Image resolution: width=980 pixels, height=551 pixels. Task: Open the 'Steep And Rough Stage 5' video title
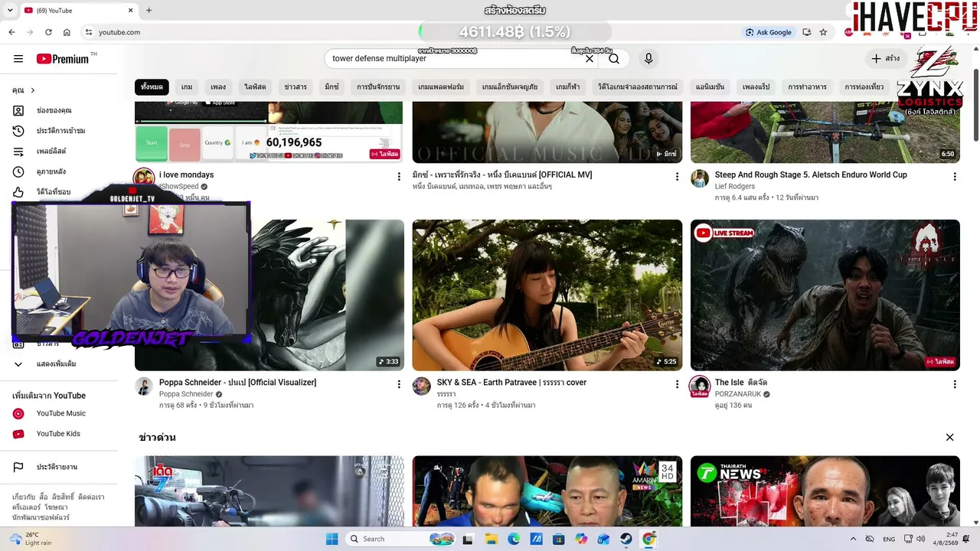[x=811, y=174]
